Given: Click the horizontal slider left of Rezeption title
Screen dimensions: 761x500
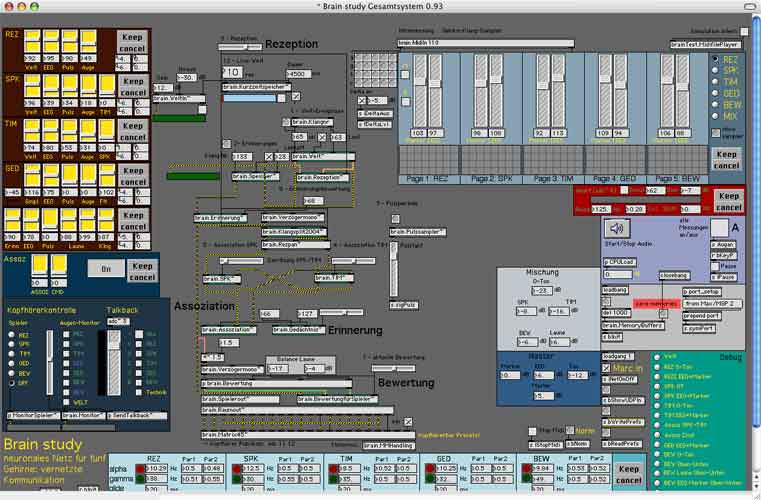Looking at the screenshot, I should pyautogui.click(x=240, y=47).
